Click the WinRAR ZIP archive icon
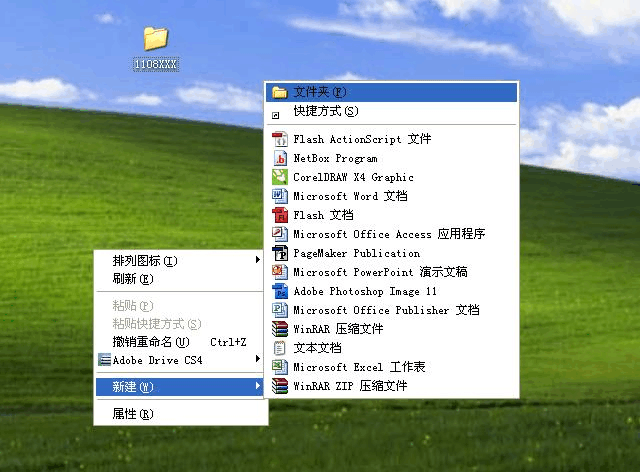This screenshot has height=472, width=640. coord(280,386)
